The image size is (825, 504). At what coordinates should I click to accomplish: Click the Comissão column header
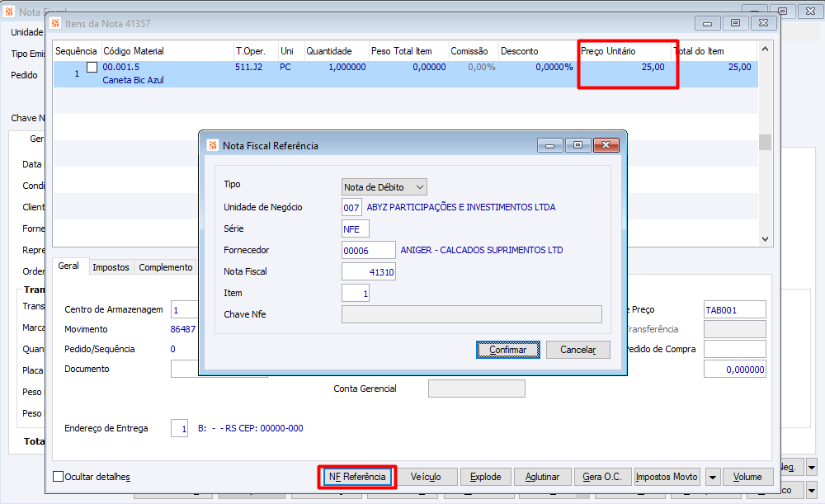click(x=473, y=51)
